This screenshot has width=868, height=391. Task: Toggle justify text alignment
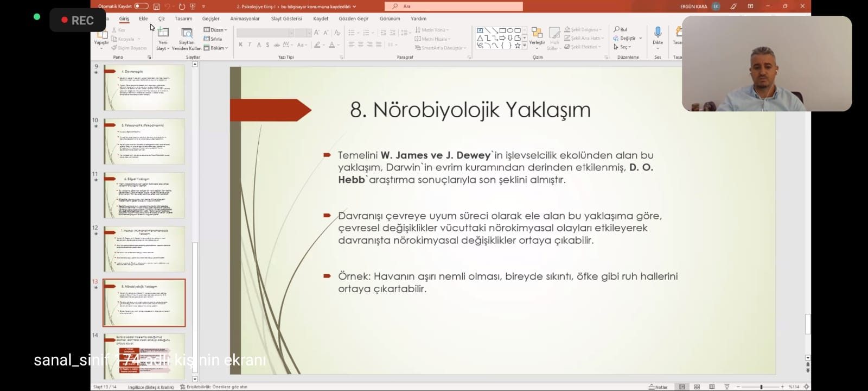coord(379,45)
